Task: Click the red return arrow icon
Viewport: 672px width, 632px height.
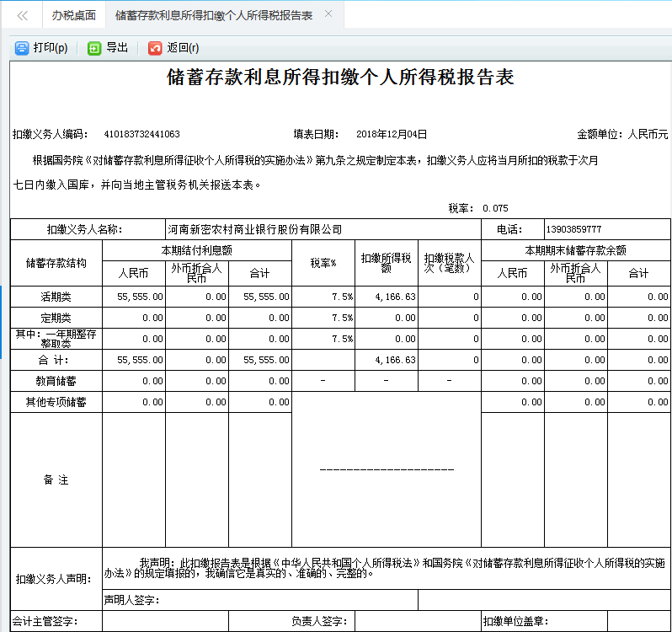Action: coord(155,49)
